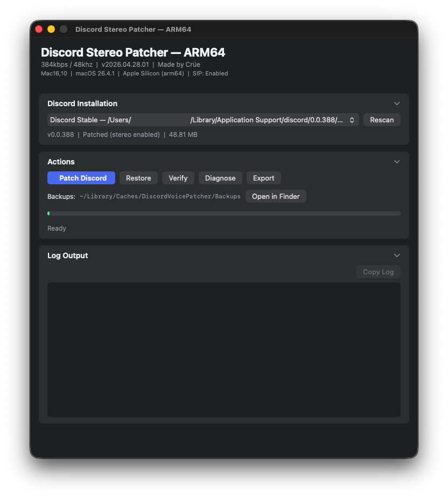The image size is (448, 498).
Task: Open the Discord Stable installation dropdown
Action: [x=203, y=120]
